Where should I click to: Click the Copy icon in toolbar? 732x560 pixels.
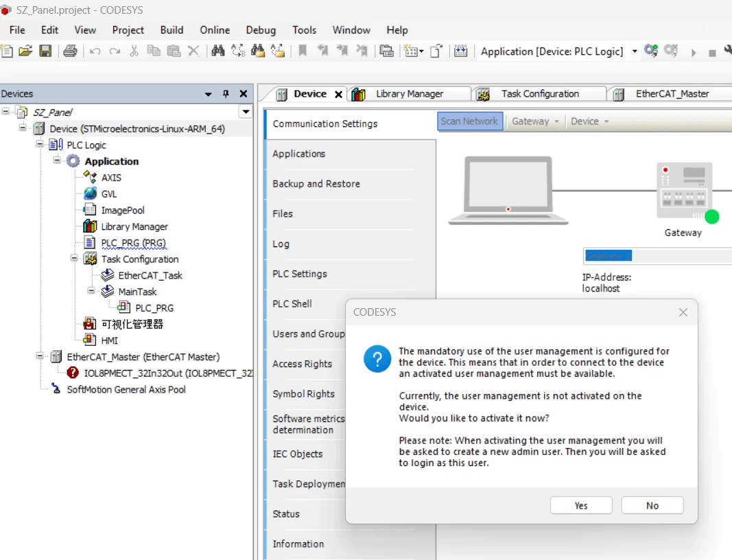tap(154, 51)
